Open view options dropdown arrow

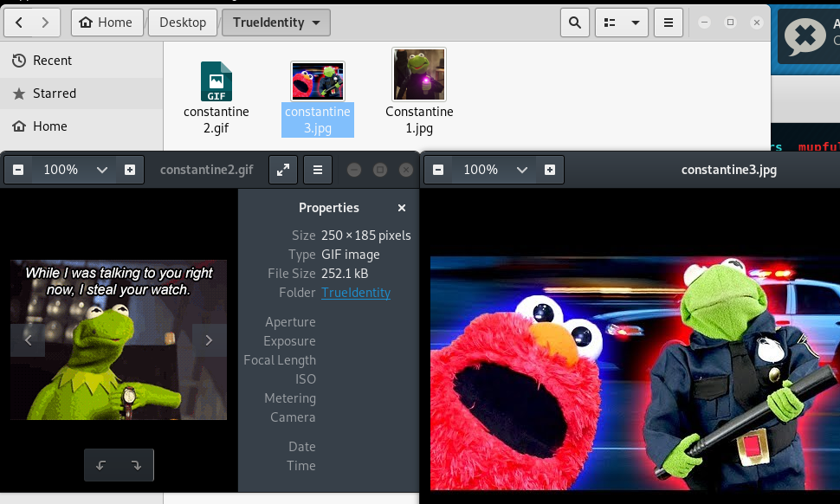pos(636,23)
